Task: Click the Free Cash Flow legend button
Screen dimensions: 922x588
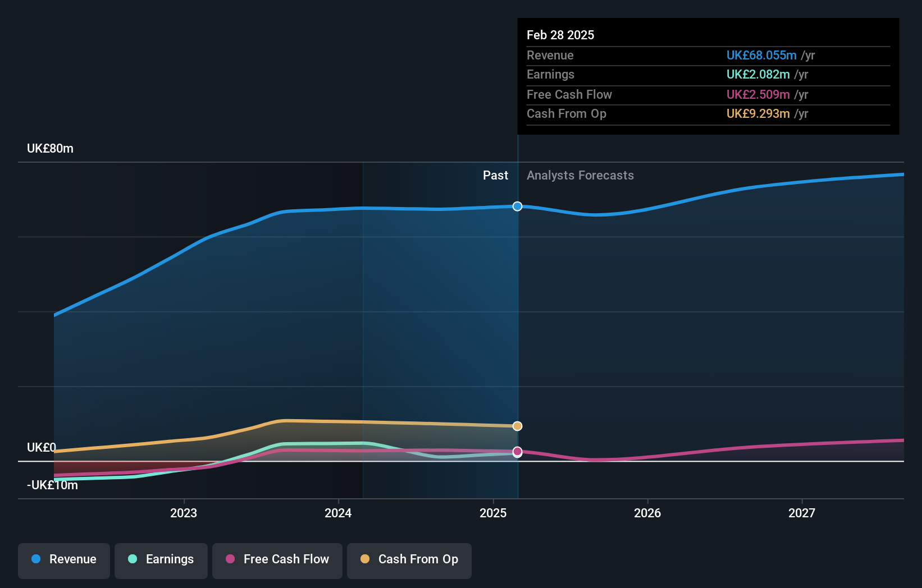Action: pyautogui.click(x=277, y=561)
